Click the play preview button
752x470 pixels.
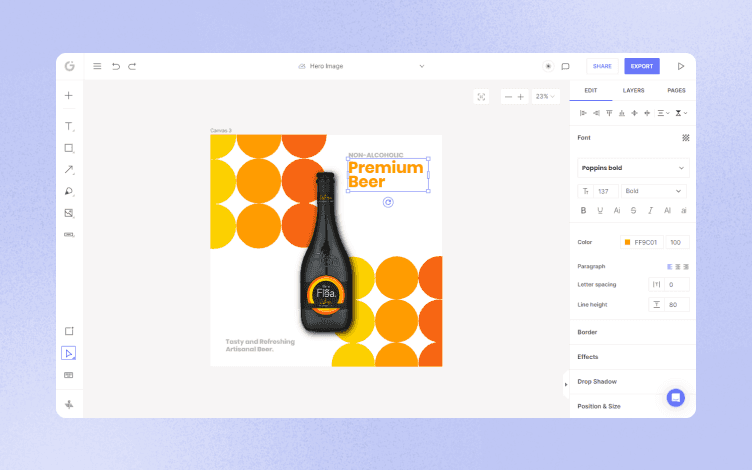681,66
